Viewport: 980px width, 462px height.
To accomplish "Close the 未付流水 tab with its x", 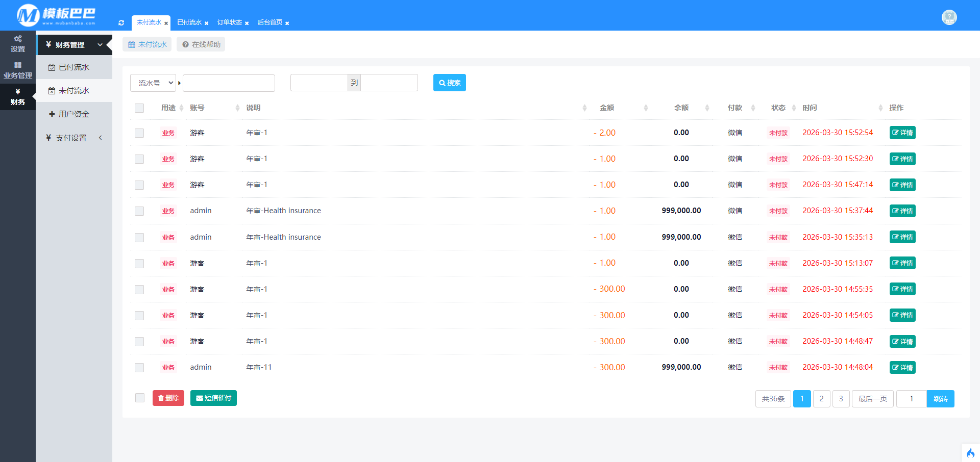I will tap(166, 23).
